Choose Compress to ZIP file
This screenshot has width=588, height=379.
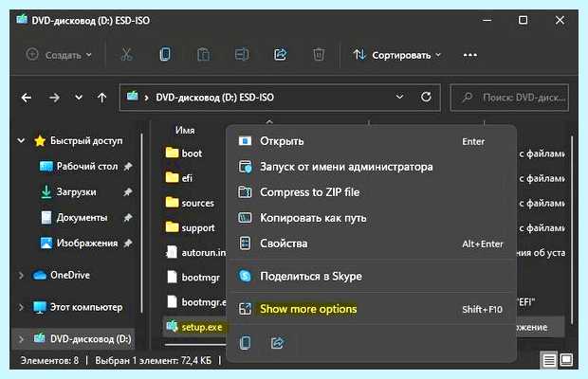[x=371, y=192]
